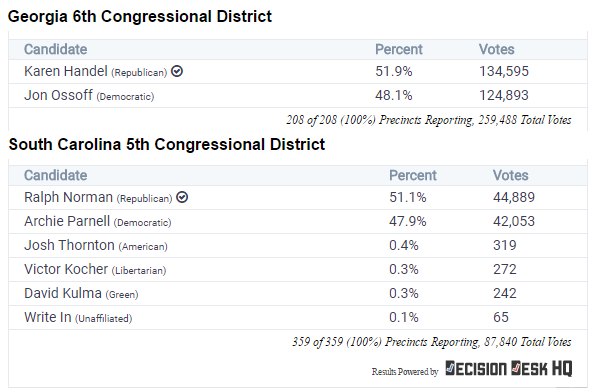Select the Josh Thornton candidate name
The width and height of the screenshot is (595, 388).
[69, 245]
